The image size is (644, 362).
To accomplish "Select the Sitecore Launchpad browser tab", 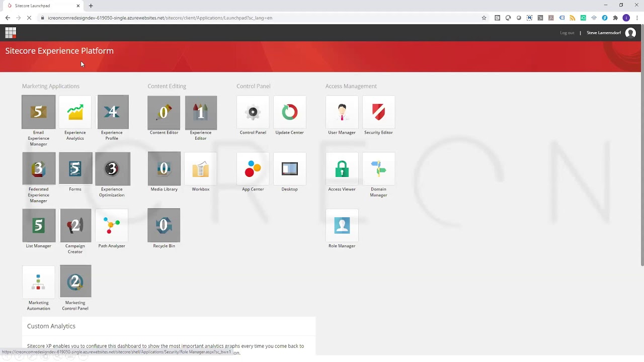I will 43,6.
